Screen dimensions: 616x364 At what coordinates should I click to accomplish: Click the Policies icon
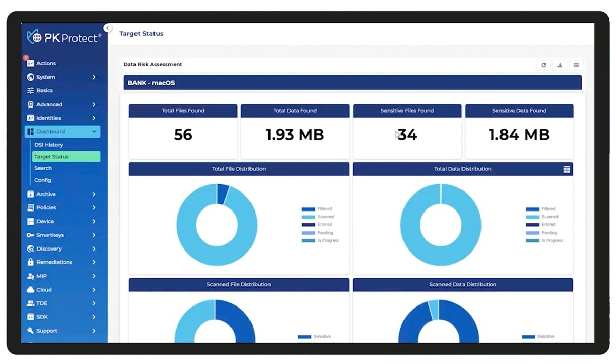30,207
